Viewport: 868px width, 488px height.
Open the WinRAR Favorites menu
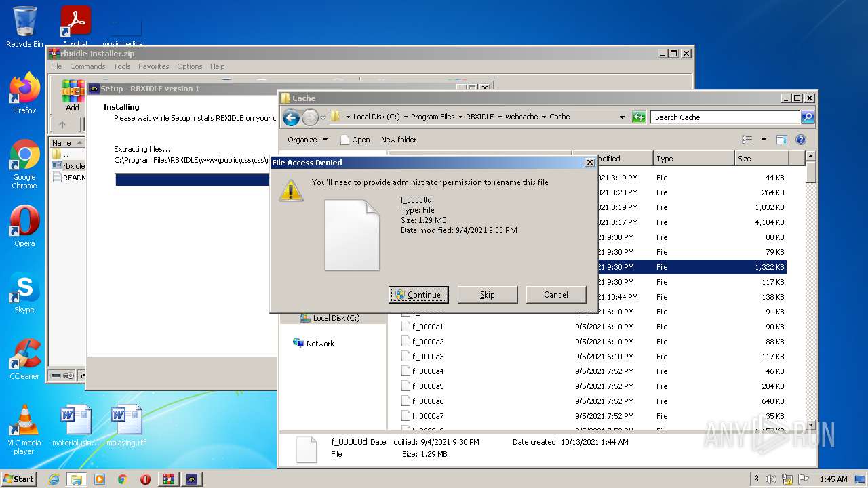[x=154, y=66]
